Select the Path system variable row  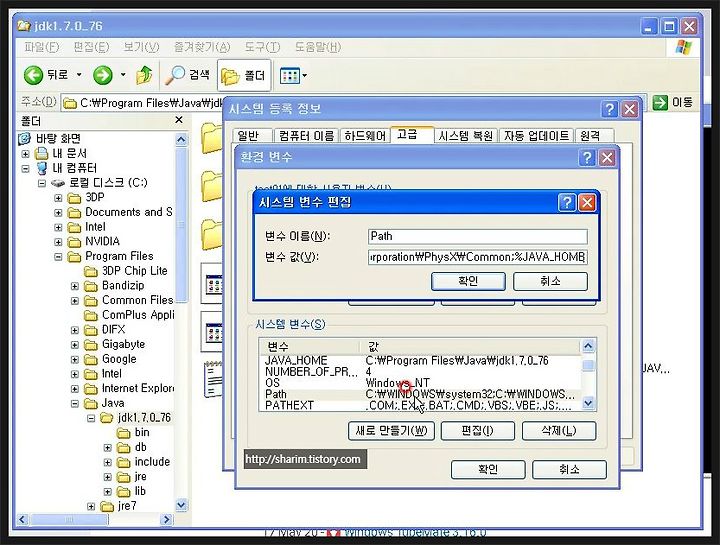(420, 394)
